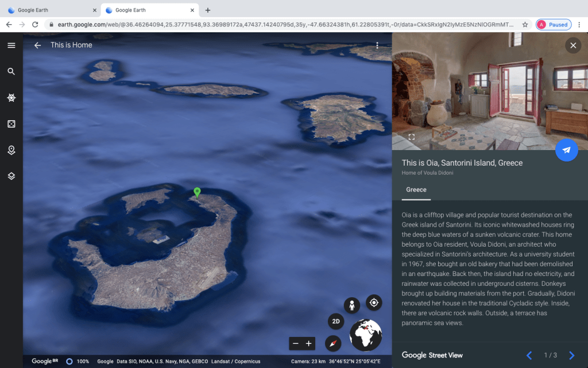The height and width of the screenshot is (368, 588).
Task: Go to previous story slide arrow
Action: pos(529,355)
